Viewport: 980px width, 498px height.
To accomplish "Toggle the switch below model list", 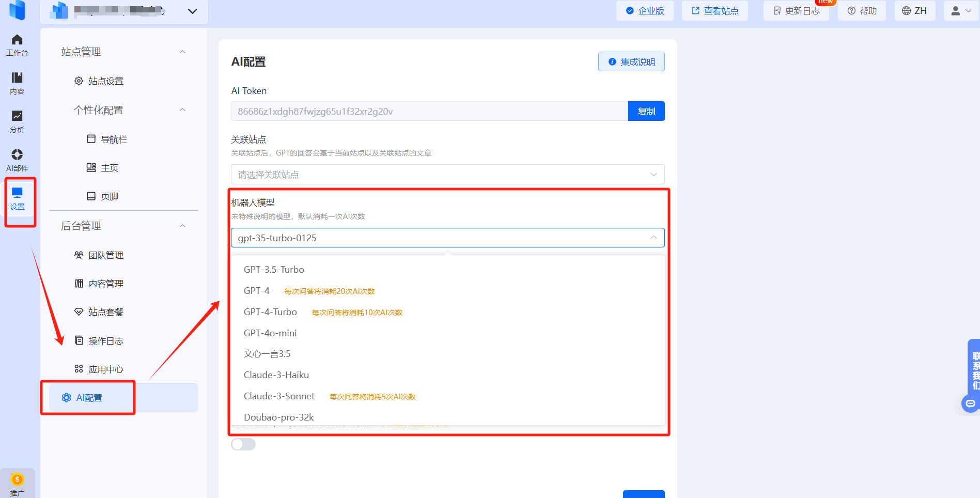I will [x=243, y=444].
